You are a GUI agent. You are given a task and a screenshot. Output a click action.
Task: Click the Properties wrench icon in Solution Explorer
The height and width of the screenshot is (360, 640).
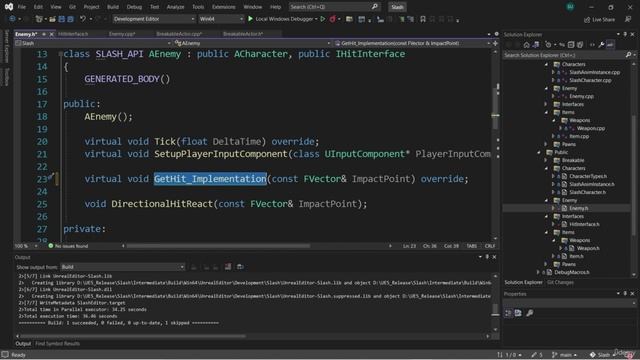(x=601, y=45)
